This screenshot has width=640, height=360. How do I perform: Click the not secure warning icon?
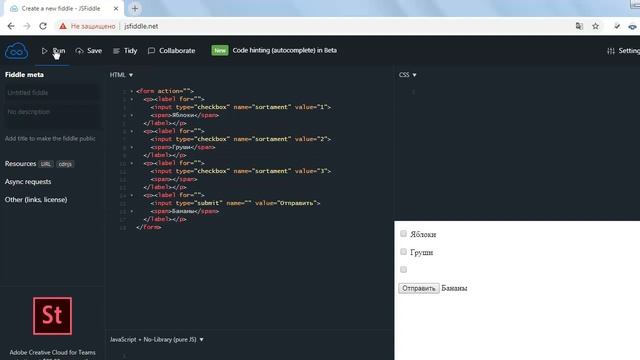pyautogui.click(x=62, y=26)
